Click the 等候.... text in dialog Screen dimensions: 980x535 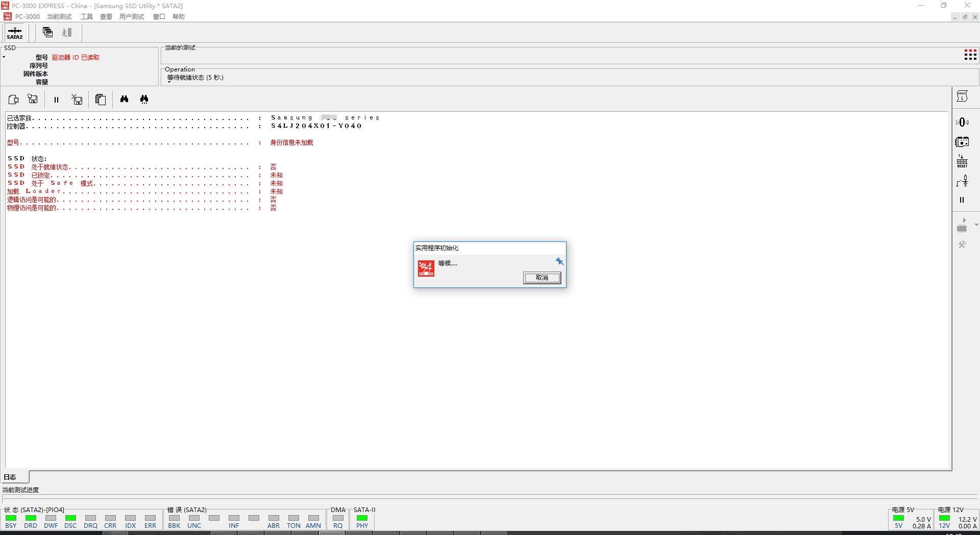448,263
